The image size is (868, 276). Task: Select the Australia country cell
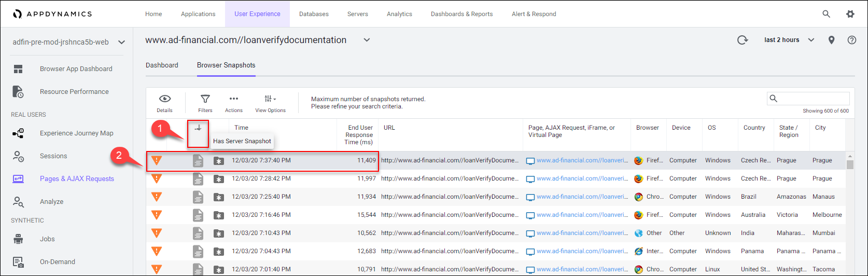tap(753, 215)
